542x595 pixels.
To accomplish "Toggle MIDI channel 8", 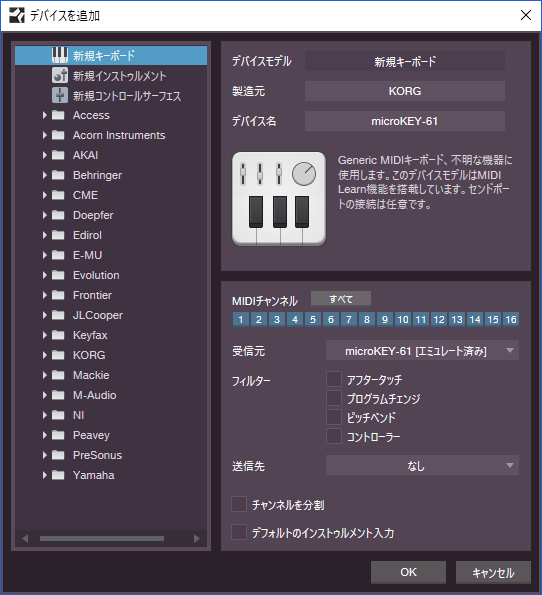I will coord(367,320).
